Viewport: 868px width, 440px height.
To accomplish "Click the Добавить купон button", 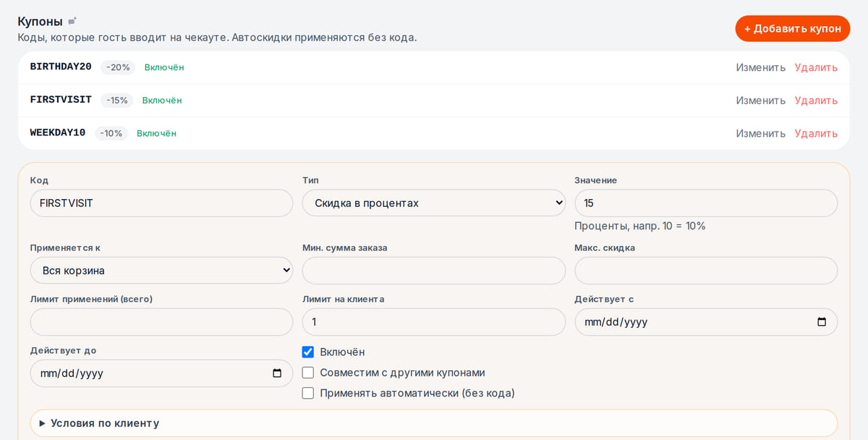I will point(793,28).
